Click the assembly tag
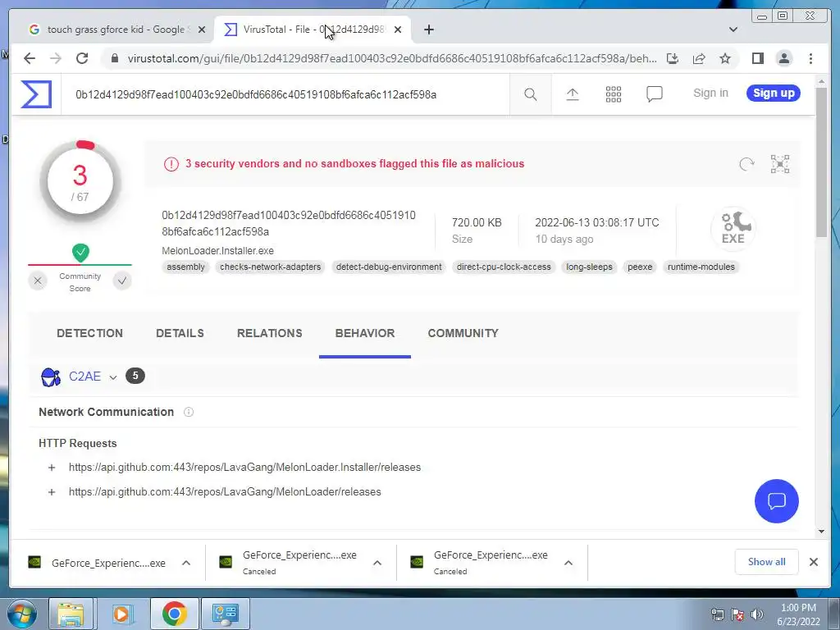This screenshot has height=630, width=840. [x=185, y=267]
